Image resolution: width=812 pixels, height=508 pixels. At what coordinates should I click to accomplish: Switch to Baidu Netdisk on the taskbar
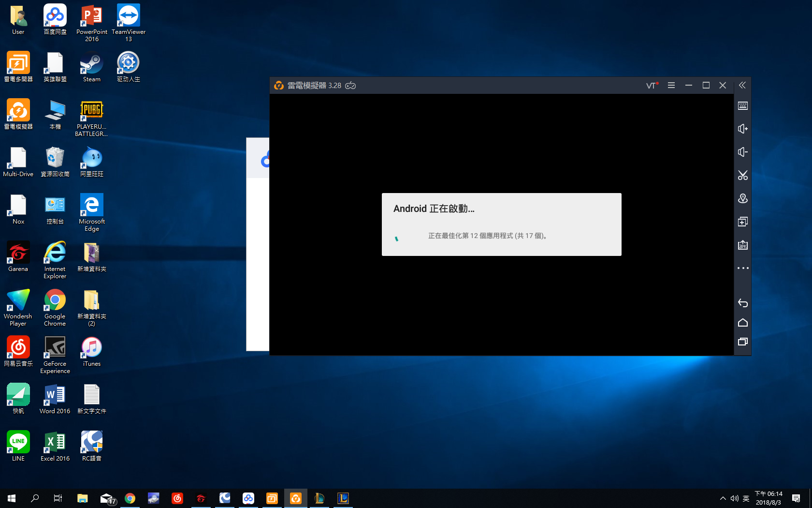click(248, 498)
